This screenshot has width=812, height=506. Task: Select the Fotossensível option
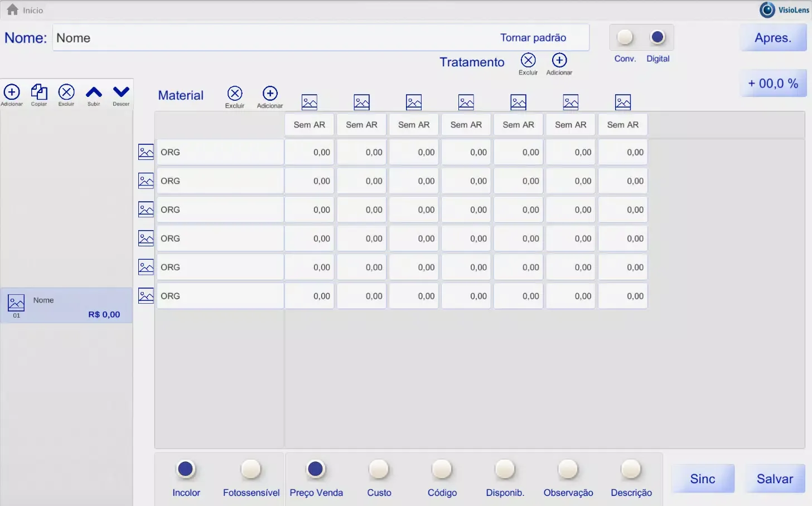(x=251, y=469)
